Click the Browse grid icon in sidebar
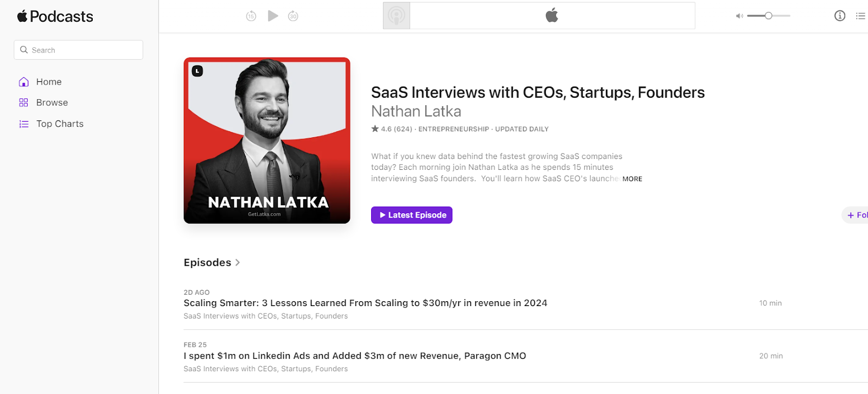This screenshot has height=394, width=868. (23, 103)
